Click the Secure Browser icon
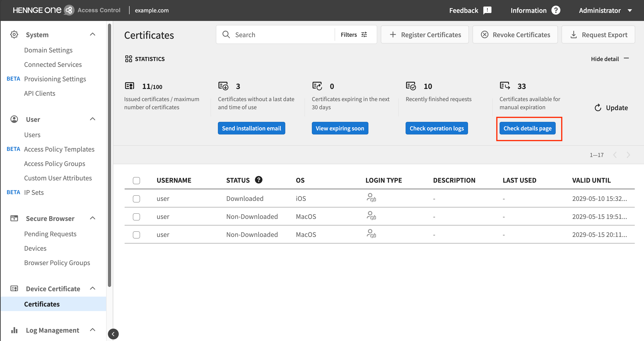Viewport: 644px width, 341px height. [14, 218]
